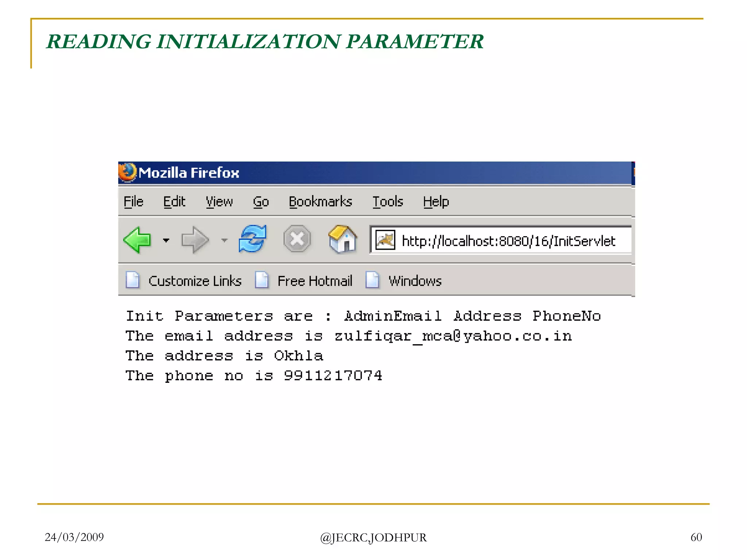Click the Windows bookmark page icon
The height and width of the screenshot is (560, 747).
click(x=372, y=280)
